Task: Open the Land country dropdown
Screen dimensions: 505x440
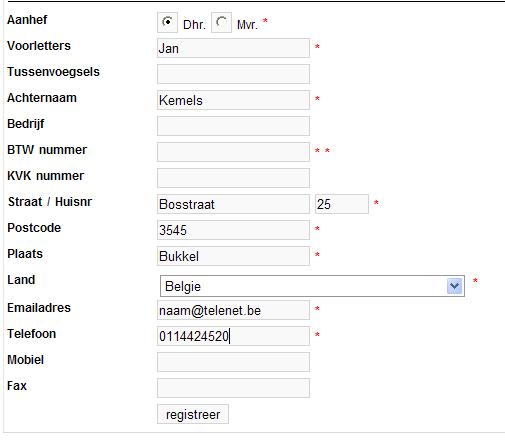Action: (x=312, y=286)
